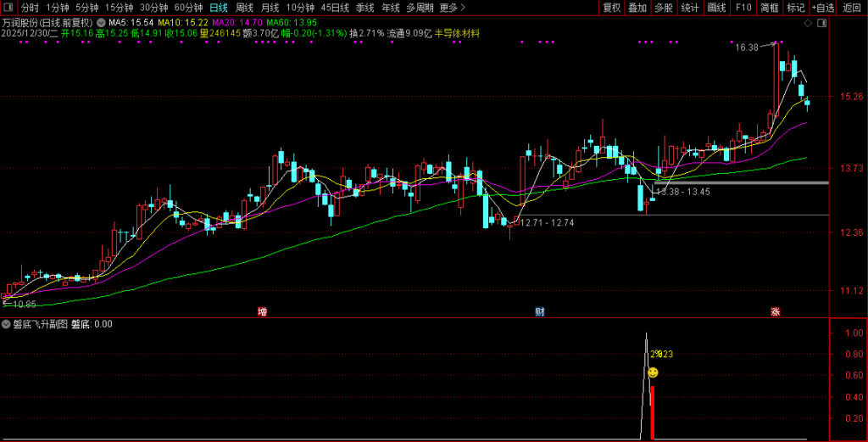Image resolution: width=868 pixels, height=442 pixels.
Task: Add stock to watchlist with +自选
Action: 822,8
